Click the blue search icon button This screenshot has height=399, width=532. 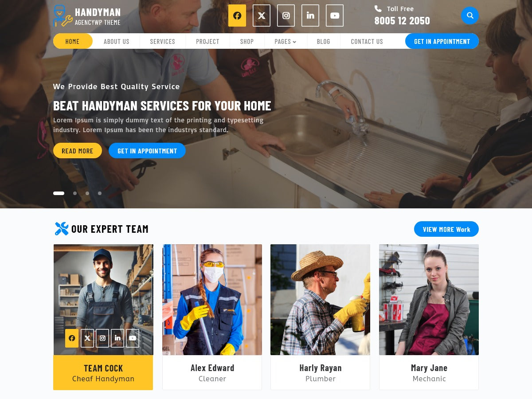tap(470, 16)
